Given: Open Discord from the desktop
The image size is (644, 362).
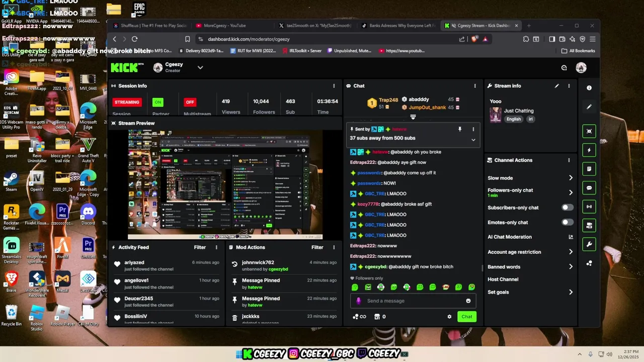Looking at the screenshot, I should tap(88, 215).
